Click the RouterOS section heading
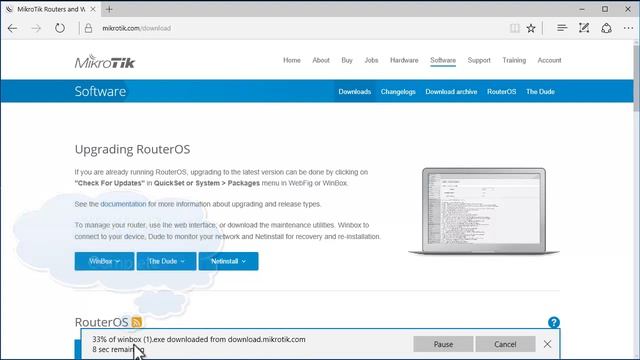This screenshot has height=360, width=640. 101,322
